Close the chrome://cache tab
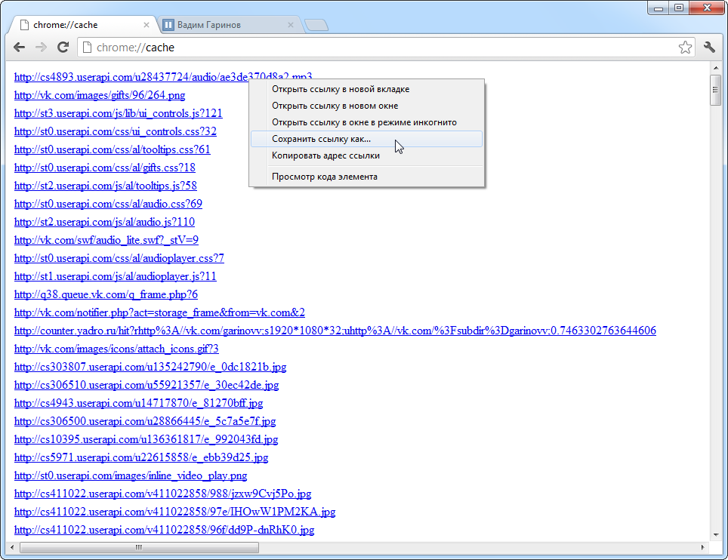 (x=147, y=25)
